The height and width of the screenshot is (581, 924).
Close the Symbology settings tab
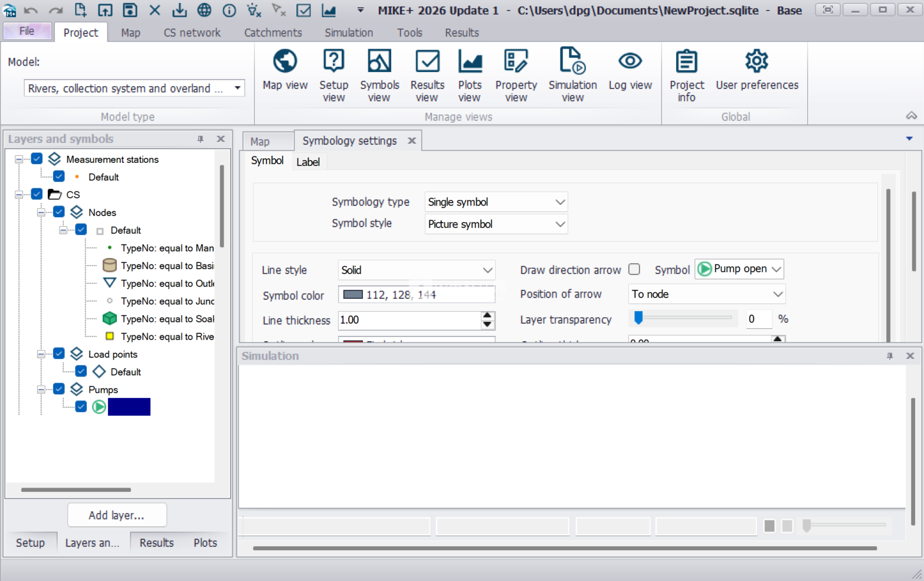412,141
